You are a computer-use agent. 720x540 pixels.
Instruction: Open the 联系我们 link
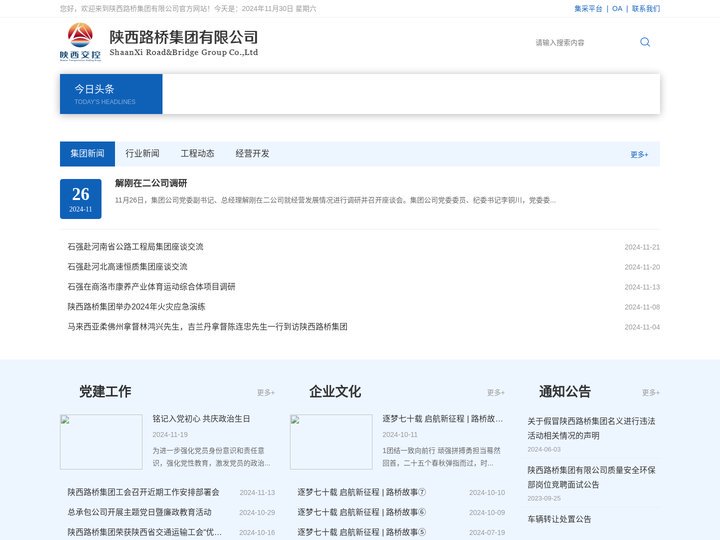tap(646, 9)
